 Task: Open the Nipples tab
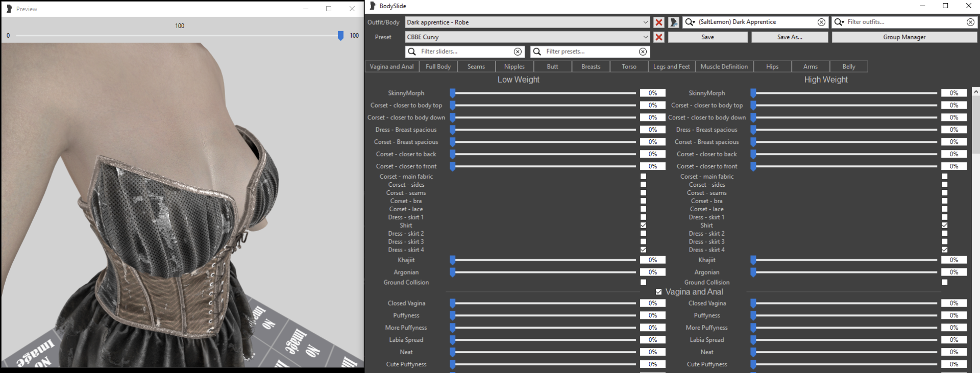[514, 67]
